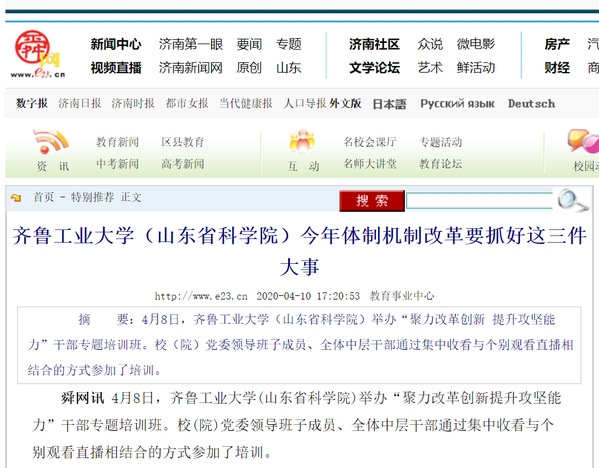The image size is (599, 468).
Task: Click the 互动 people group icon
Action: (302, 141)
